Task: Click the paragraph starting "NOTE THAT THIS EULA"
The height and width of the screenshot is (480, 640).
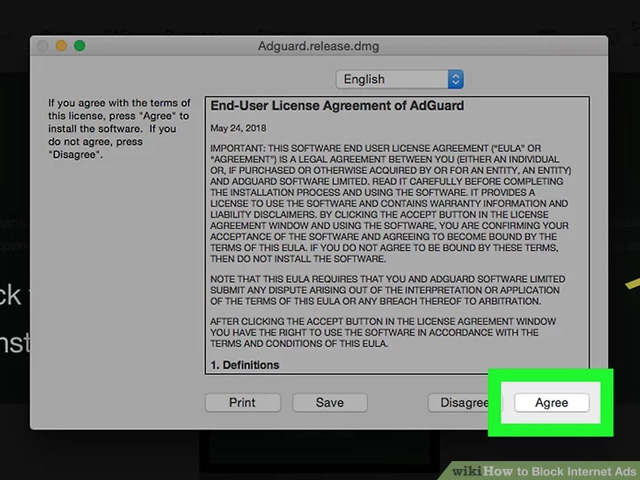Action: click(388, 290)
